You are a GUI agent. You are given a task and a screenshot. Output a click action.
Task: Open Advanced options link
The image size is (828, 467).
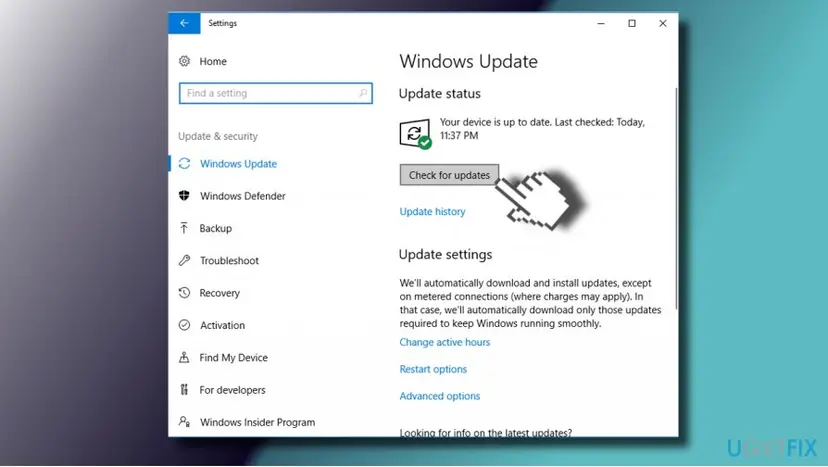point(439,396)
